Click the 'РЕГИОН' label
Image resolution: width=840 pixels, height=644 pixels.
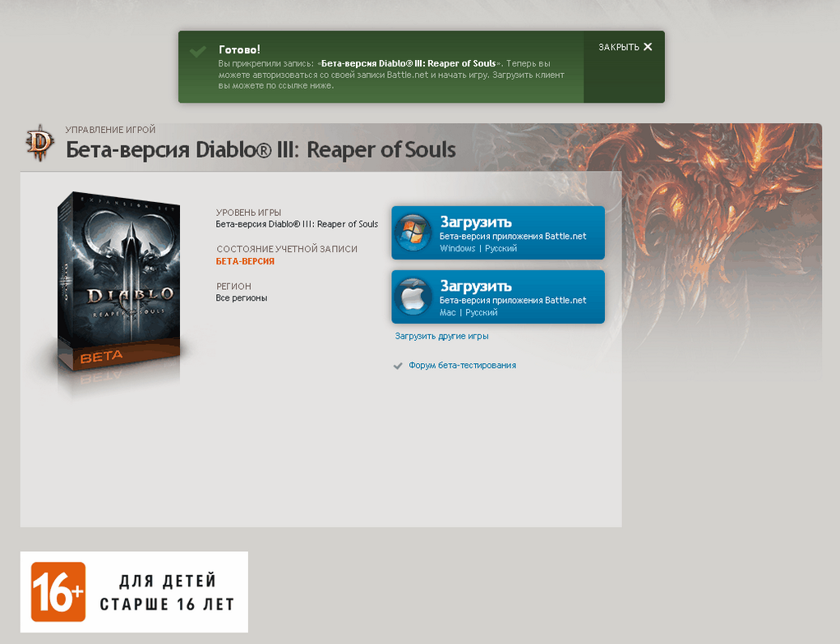coord(233,287)
